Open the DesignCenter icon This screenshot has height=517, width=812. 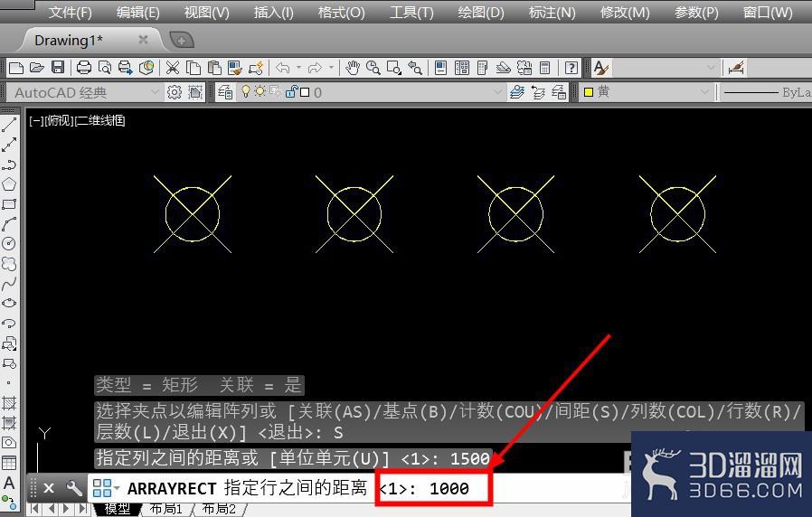(x=462, y=68)
